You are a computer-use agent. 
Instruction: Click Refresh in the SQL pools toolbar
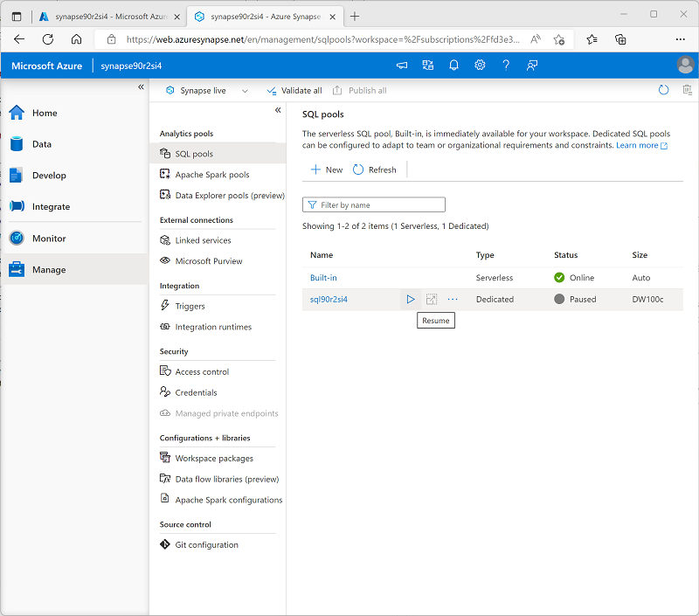click(375, 170)
